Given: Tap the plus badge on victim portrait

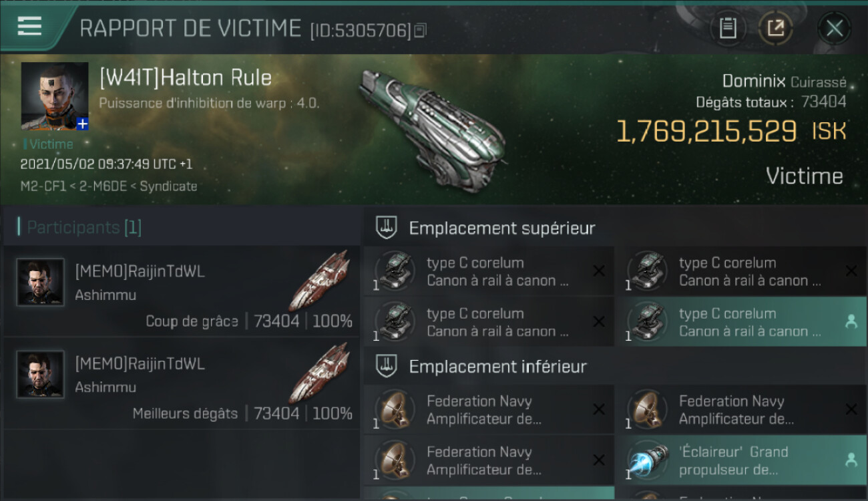Looking at the screenshot, I should (82, 124).
